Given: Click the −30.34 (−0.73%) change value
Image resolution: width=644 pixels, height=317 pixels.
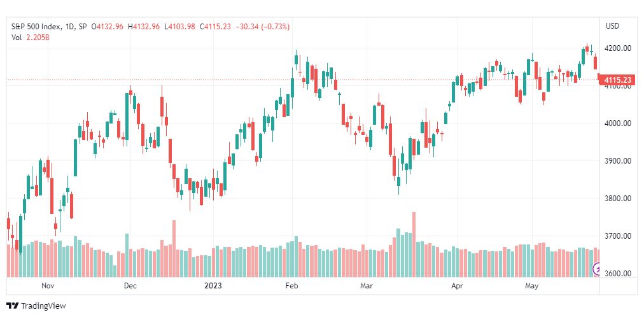Looking at the screenshot, I should [262, 27].
